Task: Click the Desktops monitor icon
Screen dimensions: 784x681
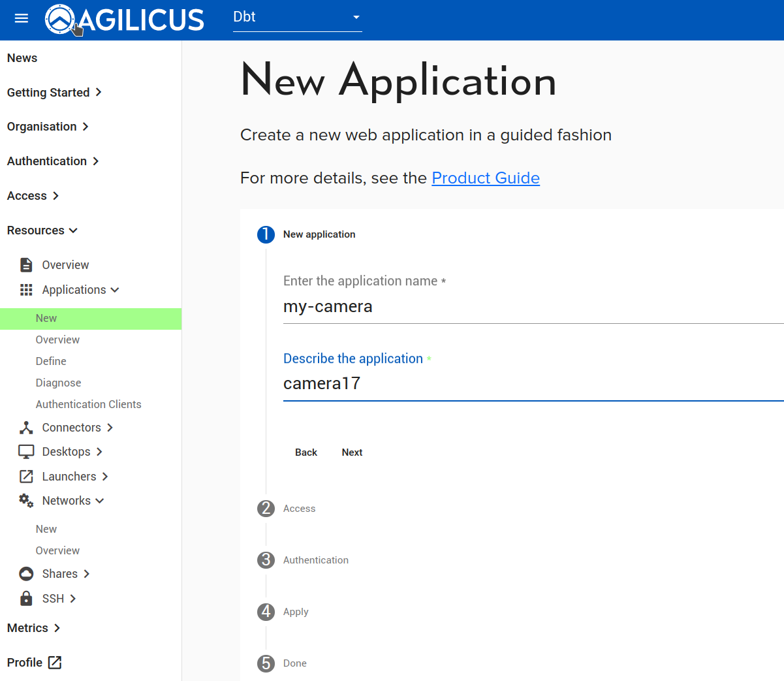Action: (x=25, y=451)
